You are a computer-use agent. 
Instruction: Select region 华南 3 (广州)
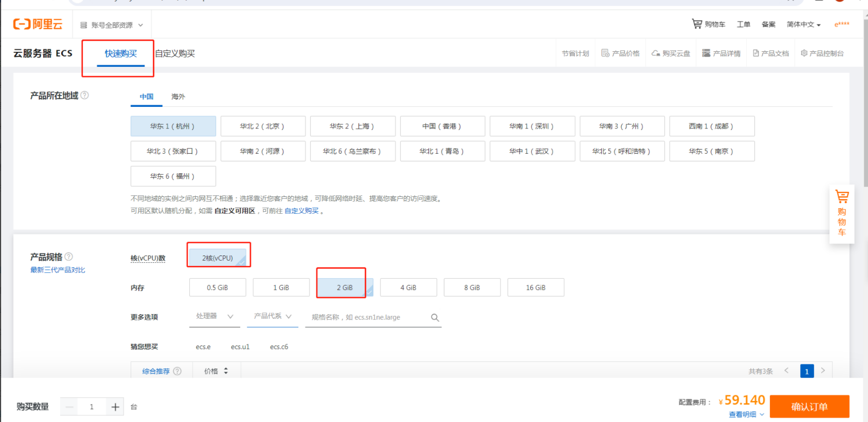click(x=622, y=126)
